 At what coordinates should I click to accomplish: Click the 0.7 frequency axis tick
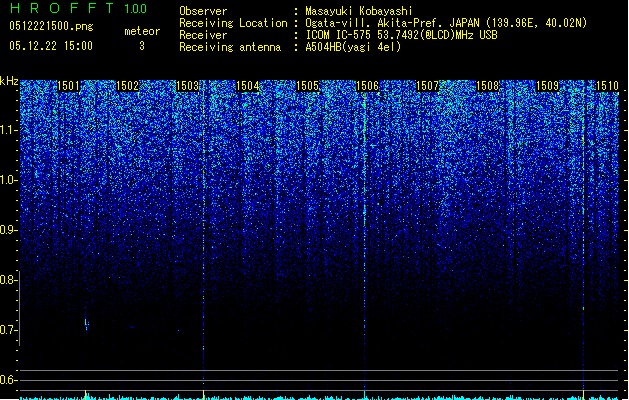[x=9, y=330]
